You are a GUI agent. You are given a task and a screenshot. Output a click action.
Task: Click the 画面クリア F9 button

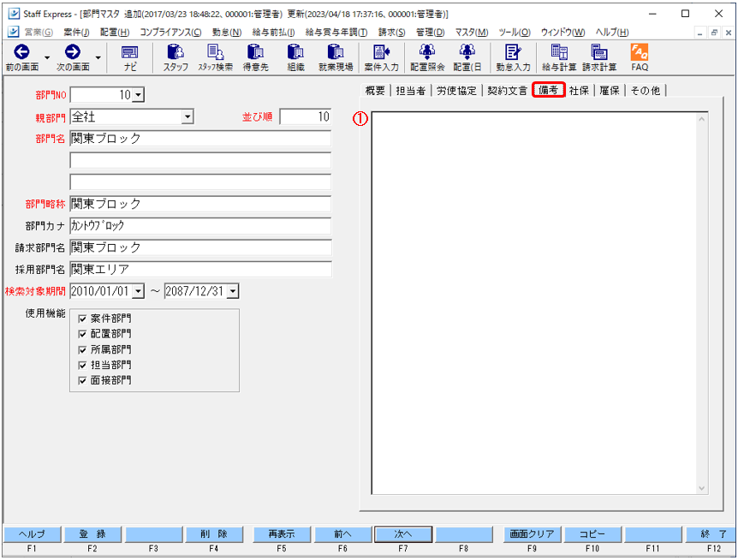click(x=532, y=534)
